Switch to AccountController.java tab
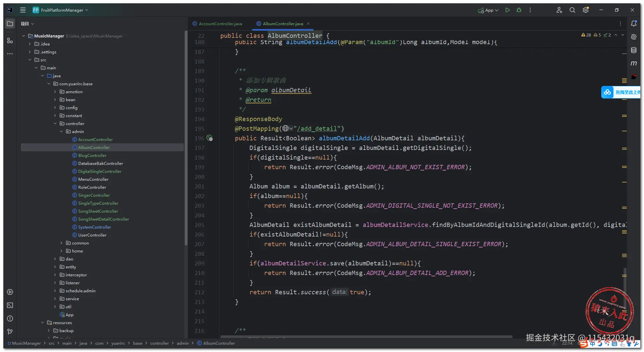The image size is (644, 352). coord(217,24)
